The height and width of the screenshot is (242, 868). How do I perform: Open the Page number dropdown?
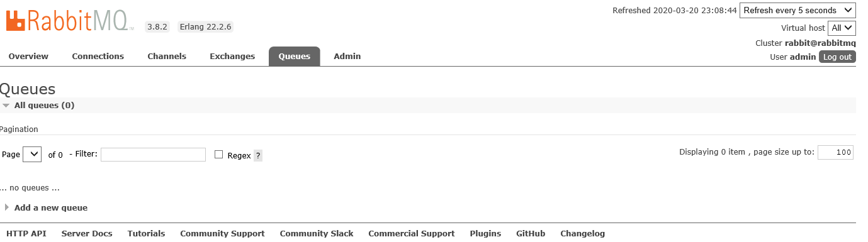32,155
